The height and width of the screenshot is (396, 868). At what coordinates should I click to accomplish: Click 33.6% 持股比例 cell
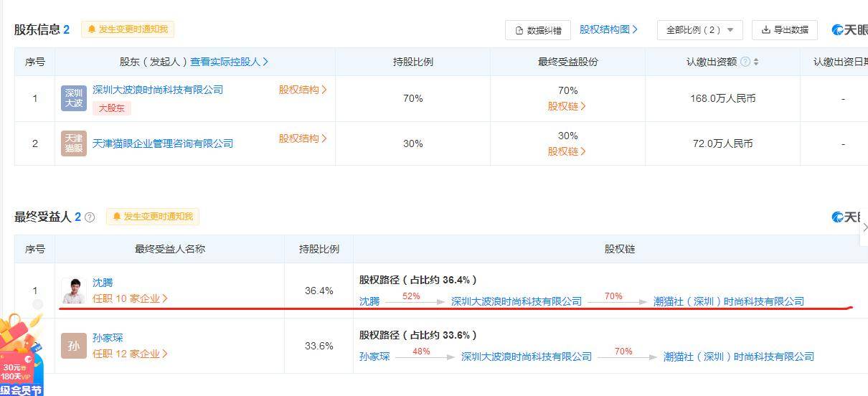click(x=319, y=346)
